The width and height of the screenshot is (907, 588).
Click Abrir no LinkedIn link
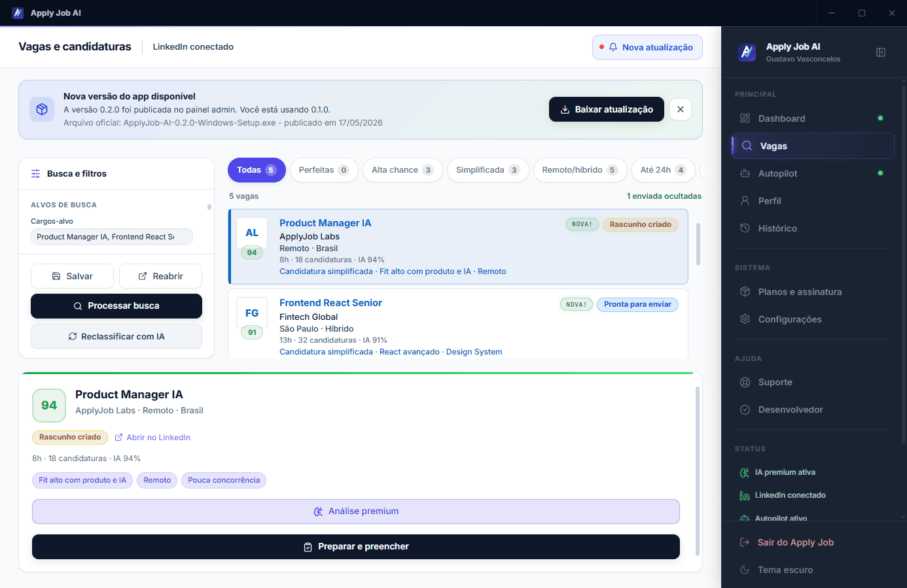coord(152,438)
